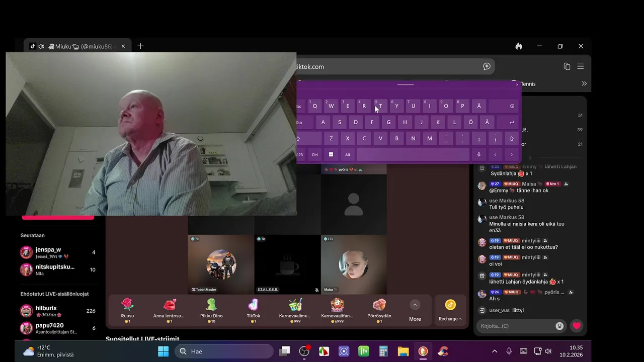The height and width of the screenshot is (362, 644).
Task: Select TobbitMaster guest video tile
Action: [x=221, y=264]
